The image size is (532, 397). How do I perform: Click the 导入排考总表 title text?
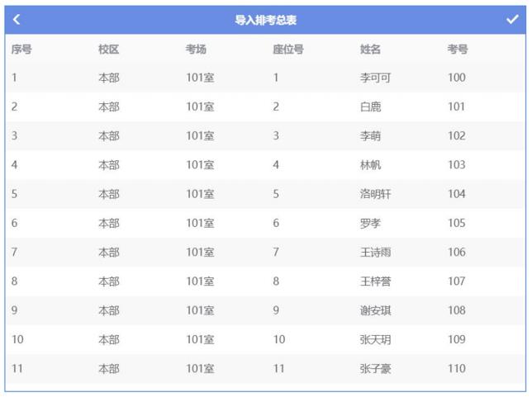(265, 20)
